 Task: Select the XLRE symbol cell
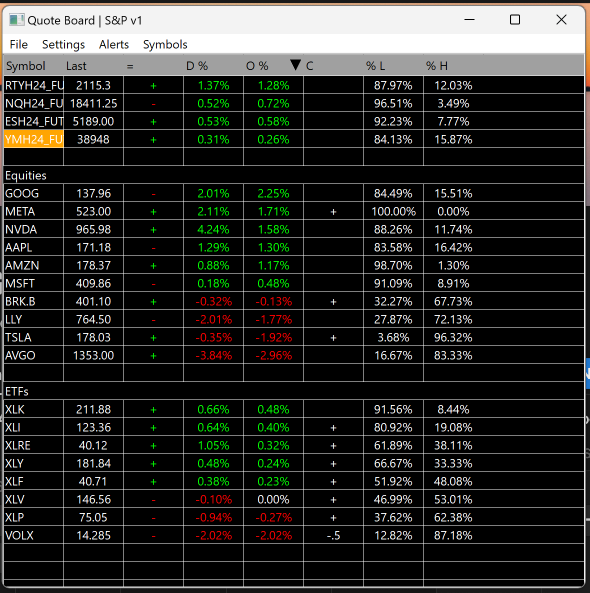coord(34,445)
